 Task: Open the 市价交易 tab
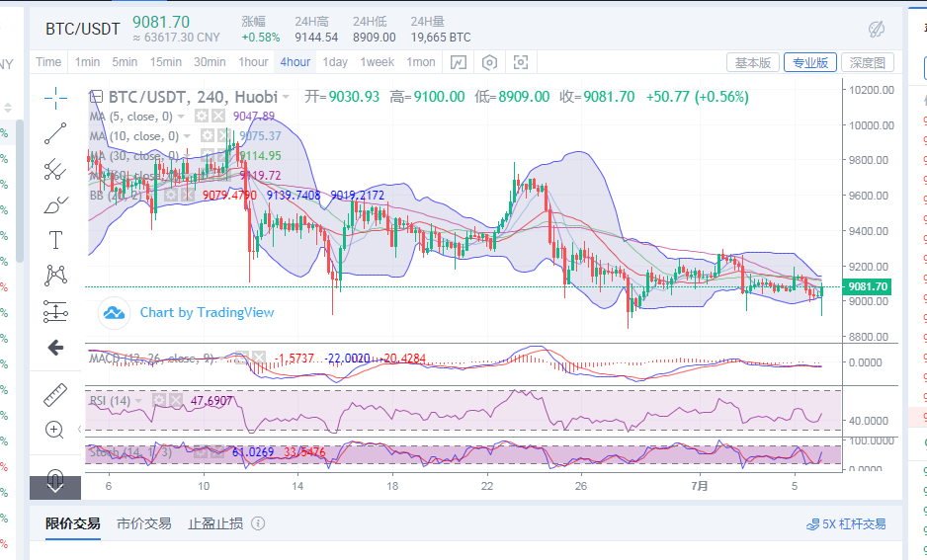143,523
